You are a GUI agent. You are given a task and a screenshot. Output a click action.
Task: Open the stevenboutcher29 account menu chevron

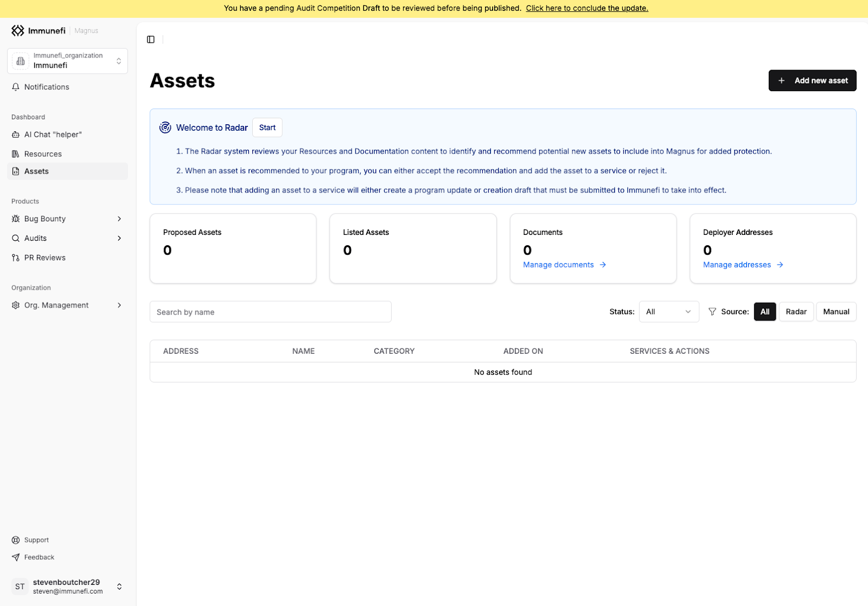[x=119, y=586]
